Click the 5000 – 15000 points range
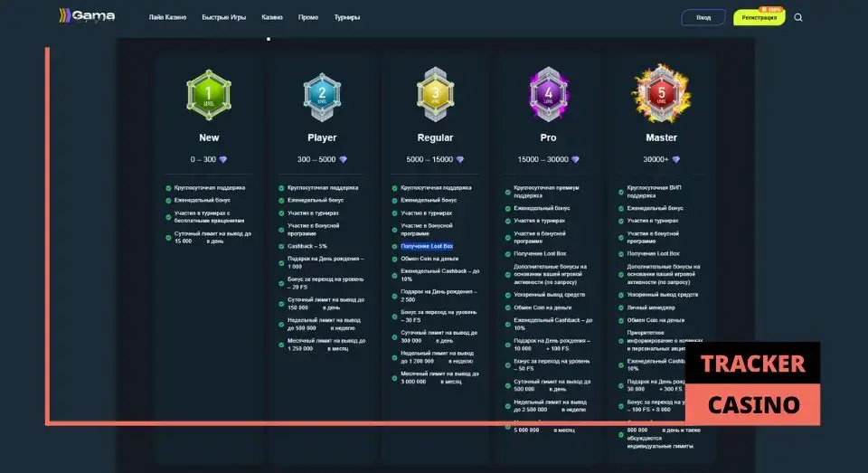868x473 pixels. point(429,159)
